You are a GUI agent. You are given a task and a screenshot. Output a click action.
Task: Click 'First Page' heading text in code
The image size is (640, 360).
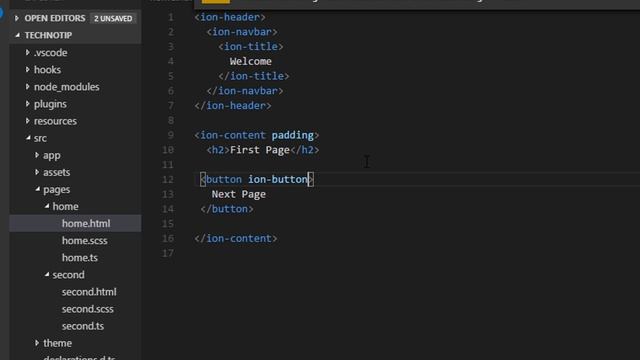260,150
